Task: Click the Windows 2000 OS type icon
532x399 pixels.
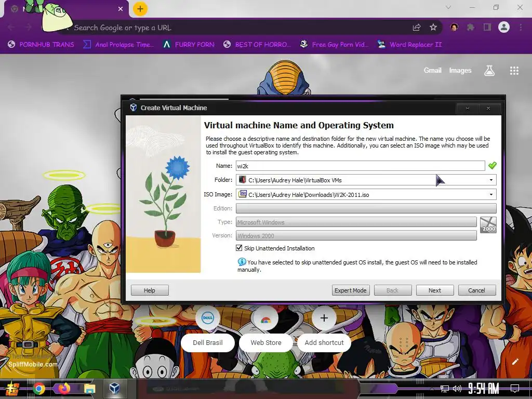Action: point(488,224)
